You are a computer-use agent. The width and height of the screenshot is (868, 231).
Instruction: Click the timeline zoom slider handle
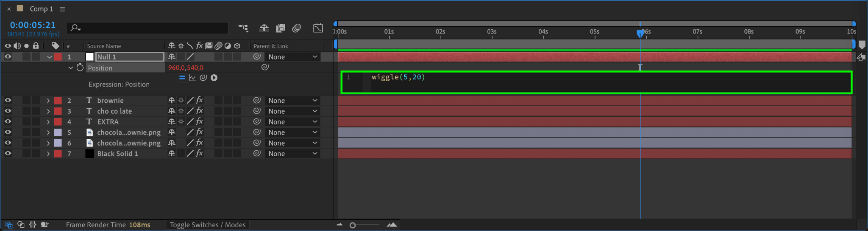(353, 225)
